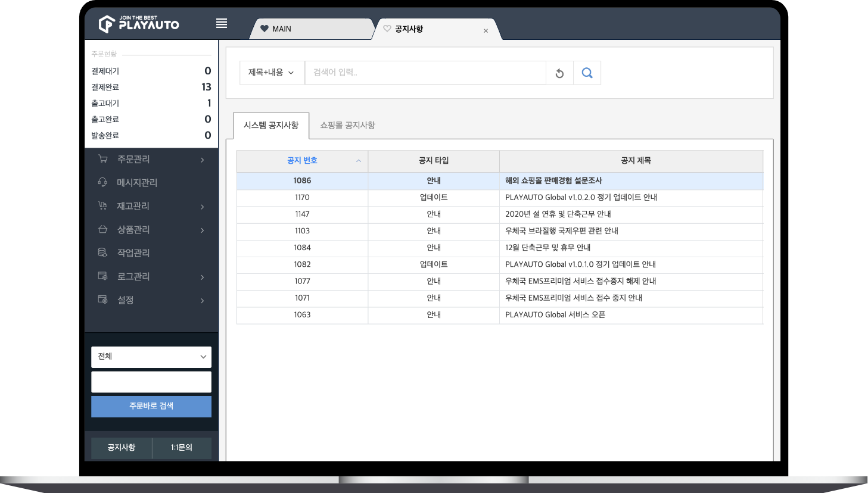Open 메시지관리 from the sidebar
This screenshot has width=868, height=493.
[x=137, y=183]
